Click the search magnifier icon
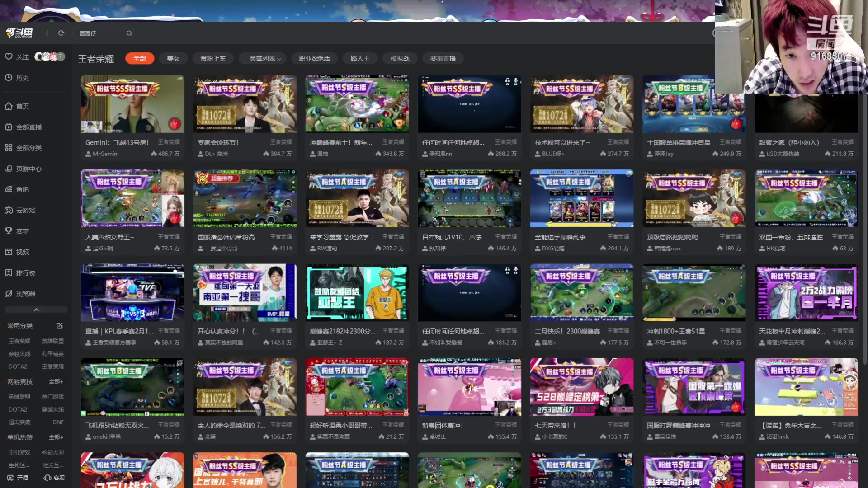 pos(129,33)
